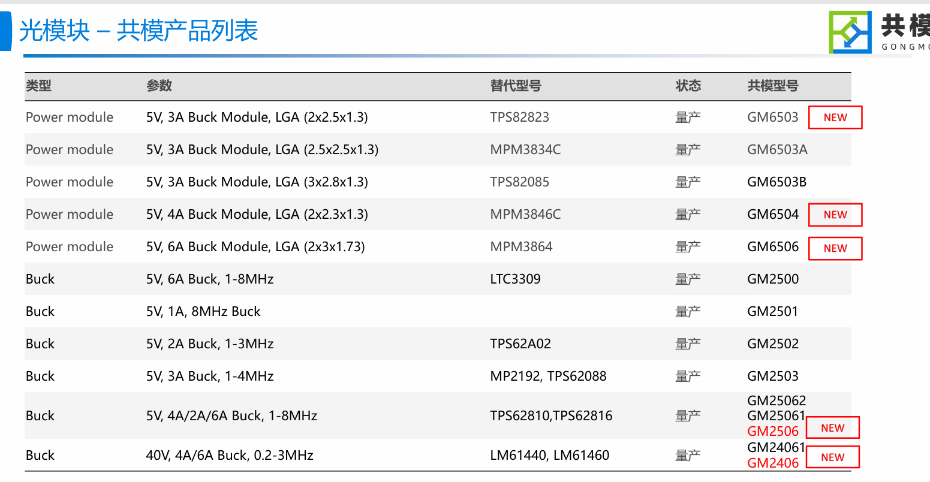Image resolution: width=930 pixels, height=482 pixels.
Task: Select the GM2500 model cell
Action: tap(773, 279)
